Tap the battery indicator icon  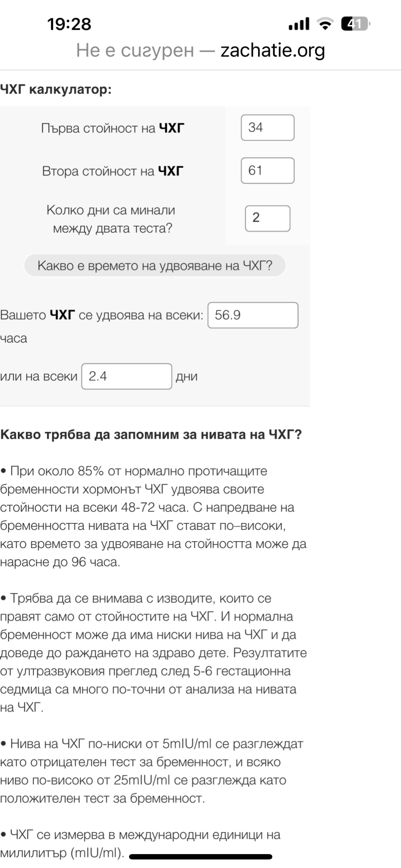coord(355,24)
